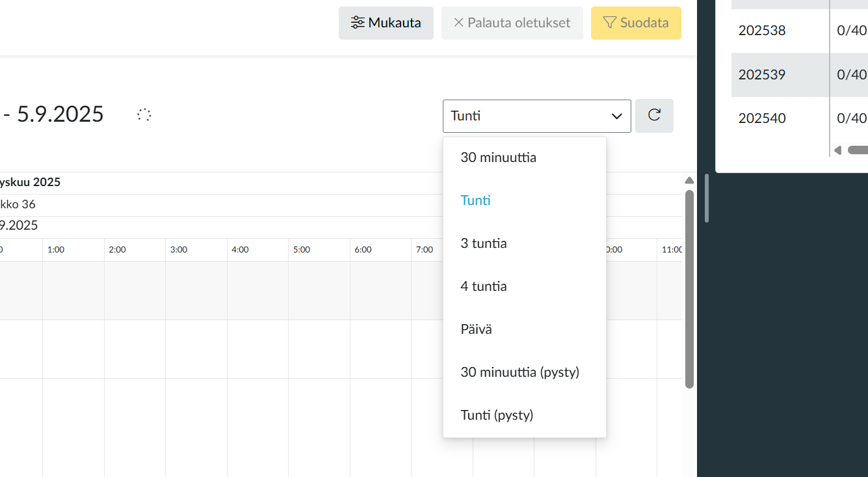
Task: Click the loading spinner next to the date
Action: (x=144, y=114)
